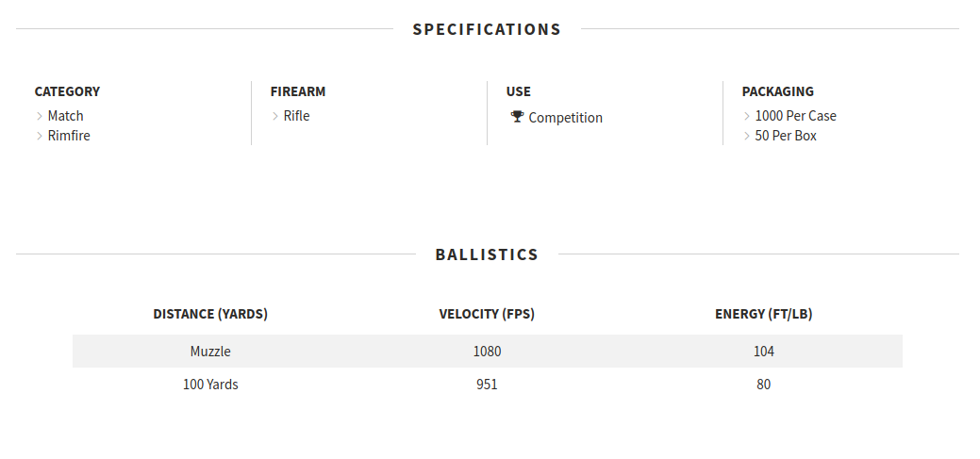Viewport: 980px width, 459px height.
Task: Select the Muzzle row in ballistics table
Action: pyautogui.click(x=488, y=351)
